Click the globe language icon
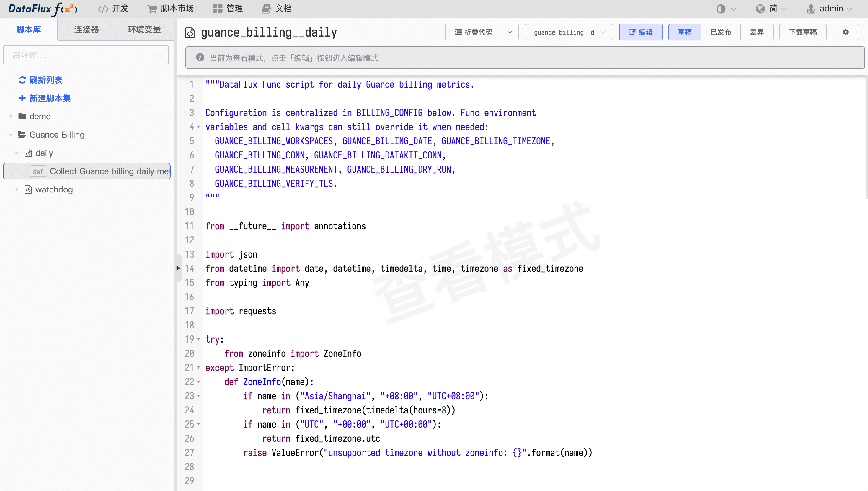 point(760,9)
